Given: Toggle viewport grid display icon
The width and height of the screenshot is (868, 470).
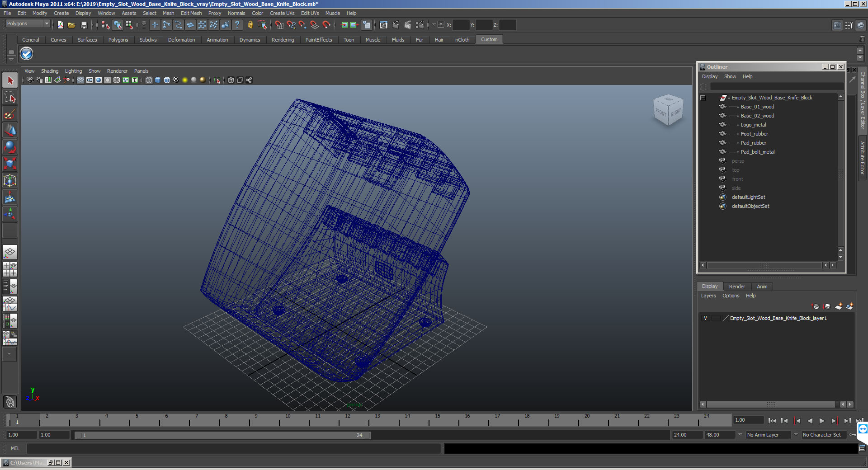Looking at the screenshot, I should [80, 80].
